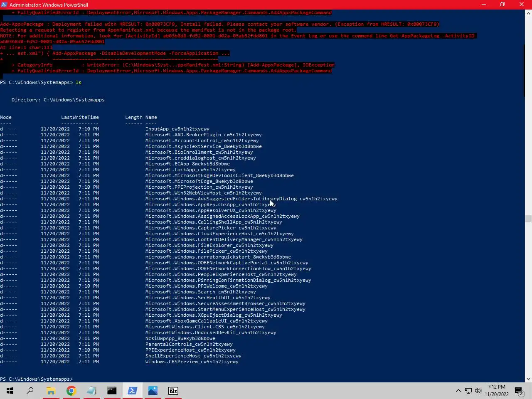Click AddSuggestedFoldersToLibraryDialog folder name

click(x=241, y=199)
